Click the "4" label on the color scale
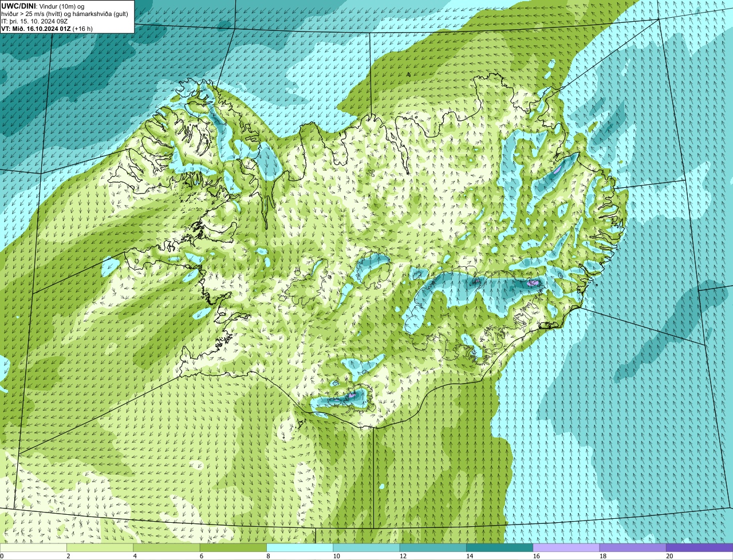The width and height of the screenshot is (733, 560). 135,556
